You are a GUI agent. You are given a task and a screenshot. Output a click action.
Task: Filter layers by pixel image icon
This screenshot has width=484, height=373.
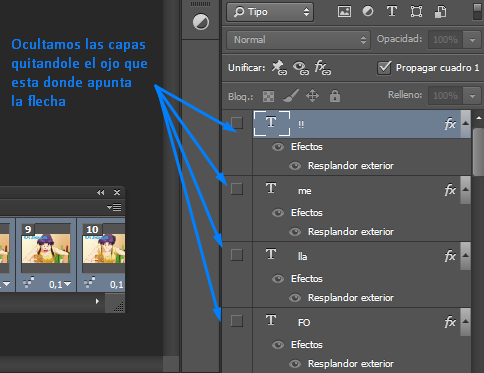pyautogui.click(x=344, y=11)
